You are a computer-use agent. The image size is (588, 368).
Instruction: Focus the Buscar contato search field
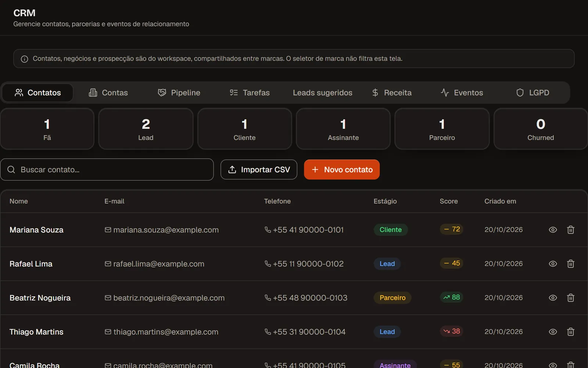pos(107,170)
